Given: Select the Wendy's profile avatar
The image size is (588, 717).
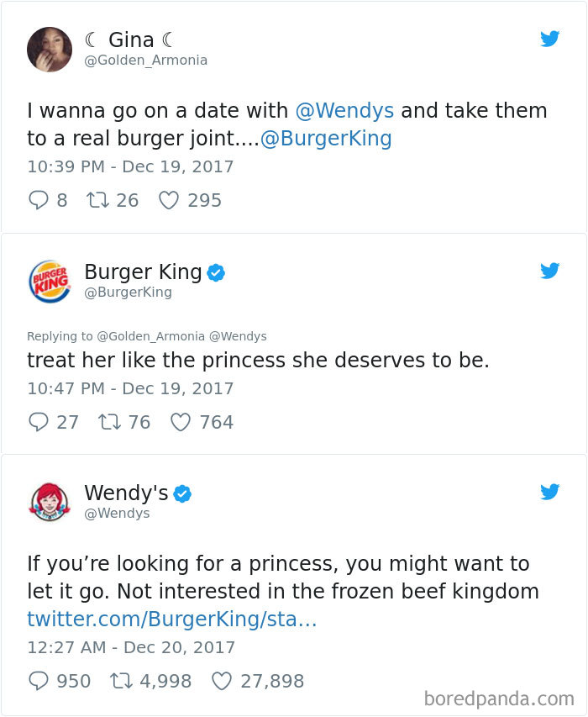Looking at the screenshot, I should (x=49, y=502).
